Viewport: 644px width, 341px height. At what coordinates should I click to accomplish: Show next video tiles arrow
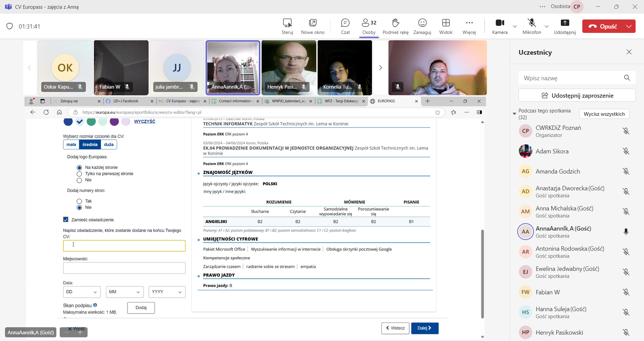tap(380, 67)
